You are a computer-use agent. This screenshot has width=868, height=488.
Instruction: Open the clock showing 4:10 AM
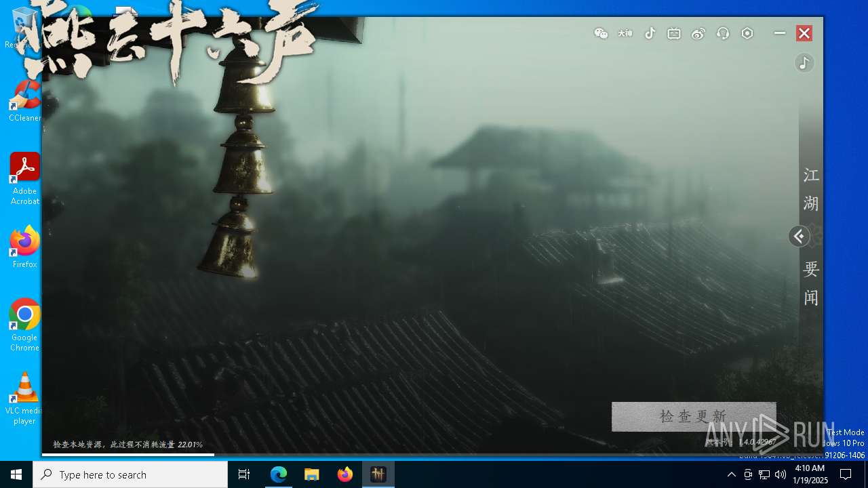point(810,474)
